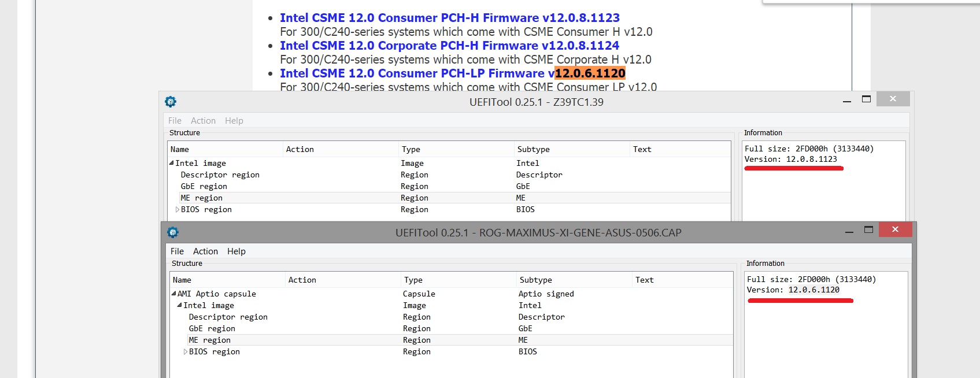
Task: Click the UEFITool gear icon in ROG-MAXIMUS window
Action: (173, 232)
